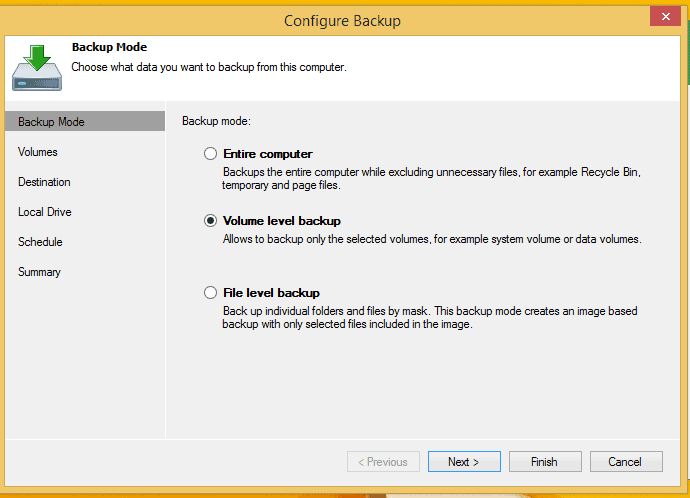Click the Previous button

click(383, 461)
